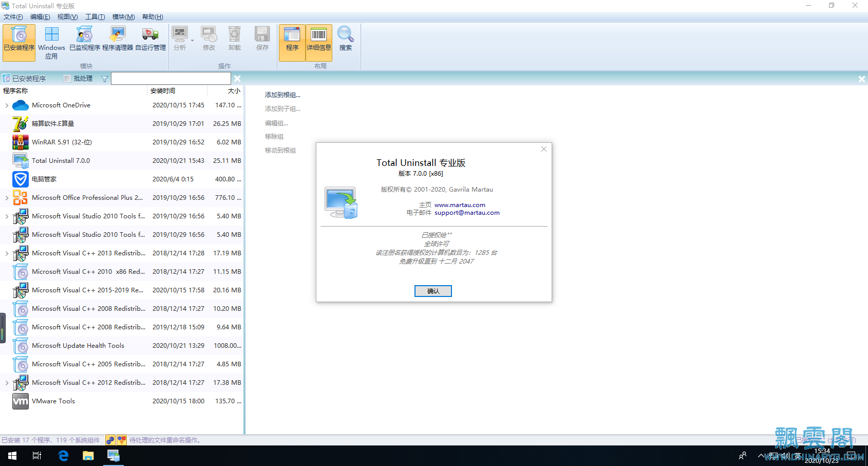Open the Windows Start menu

(x=12, y=456)
